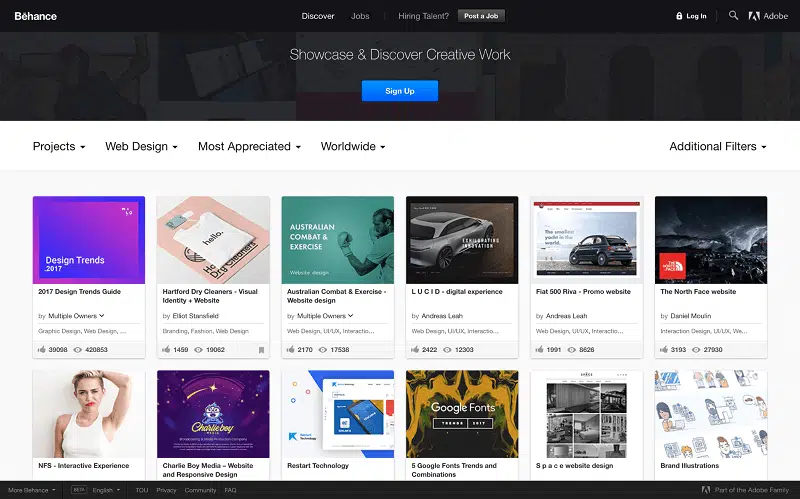Click thumbs-up icon on L U C I D card
Screen dimensions: 800x499
(415, 350)
